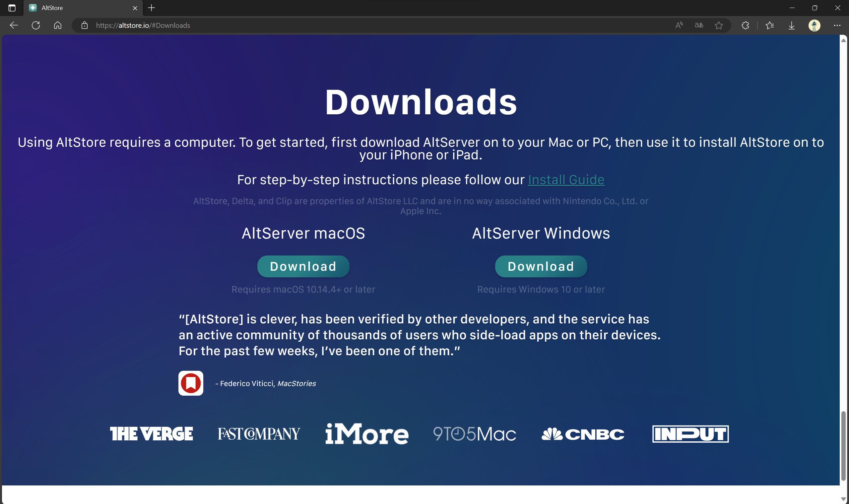The width and height of the screenshot is (849, 504).
Task: Activate the Read aloud icon
Action: pos(679,26)
